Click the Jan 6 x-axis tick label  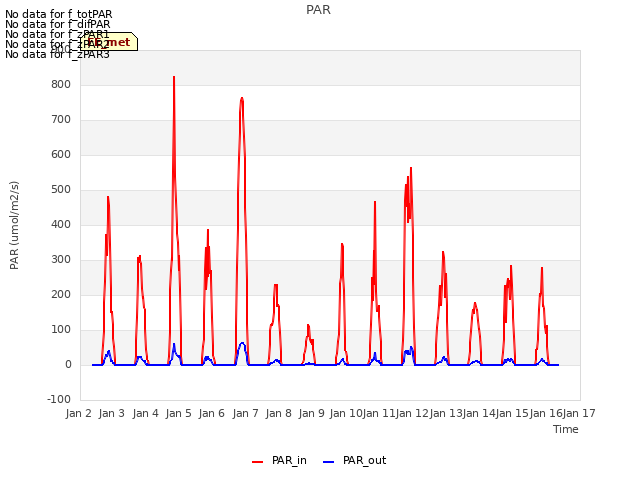[212, 413]
